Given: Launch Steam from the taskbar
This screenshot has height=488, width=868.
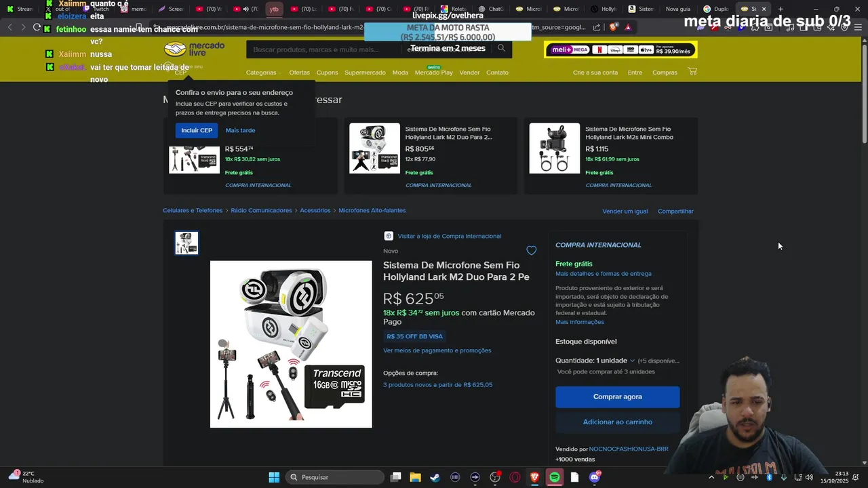Looking at the screenshot, I should point(435,477).
